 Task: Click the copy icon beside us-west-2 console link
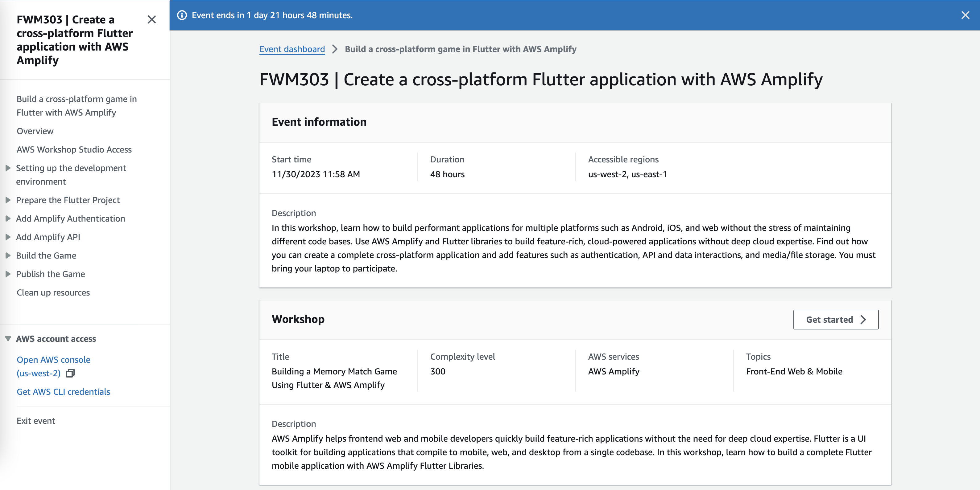70,373
